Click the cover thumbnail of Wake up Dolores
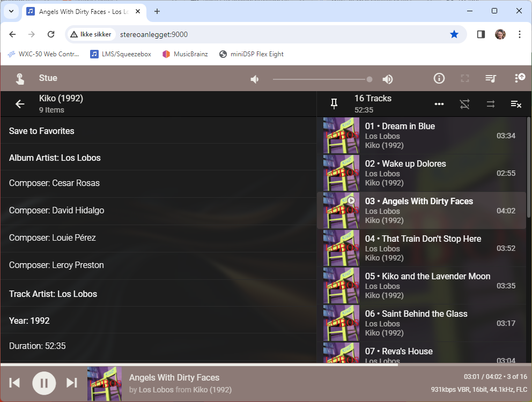Image resolution: width=532 pixels, height=402 pixels. pos(341,173)
